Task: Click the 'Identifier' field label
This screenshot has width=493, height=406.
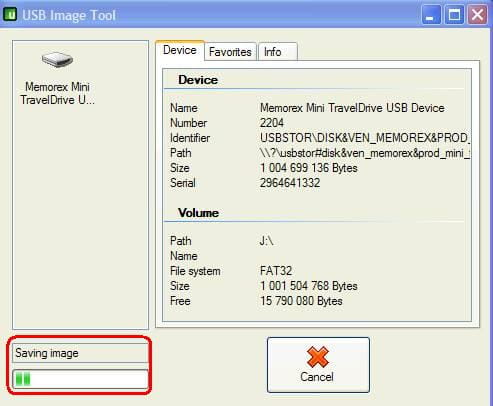Action: click(190, 138)
